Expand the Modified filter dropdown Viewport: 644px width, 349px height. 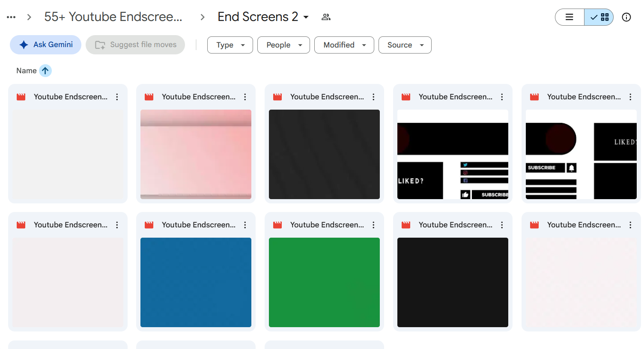coord(344,45)
